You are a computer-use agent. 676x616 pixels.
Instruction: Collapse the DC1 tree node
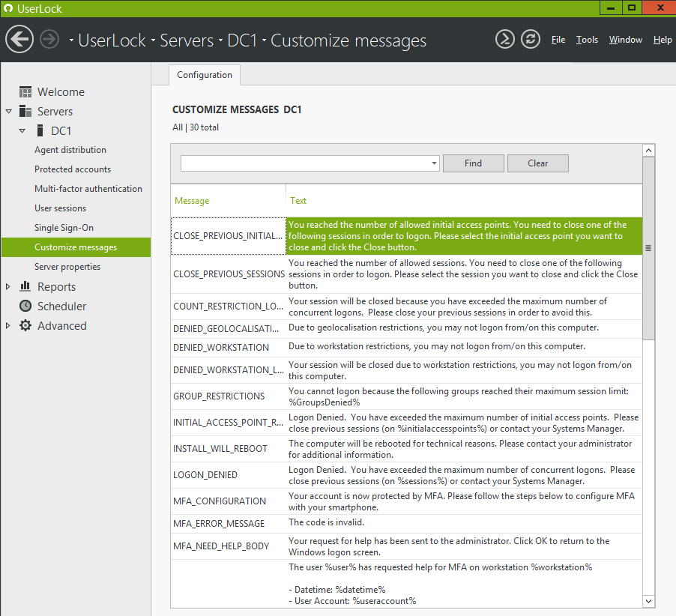pyautogui.click(x=22, y=130)
